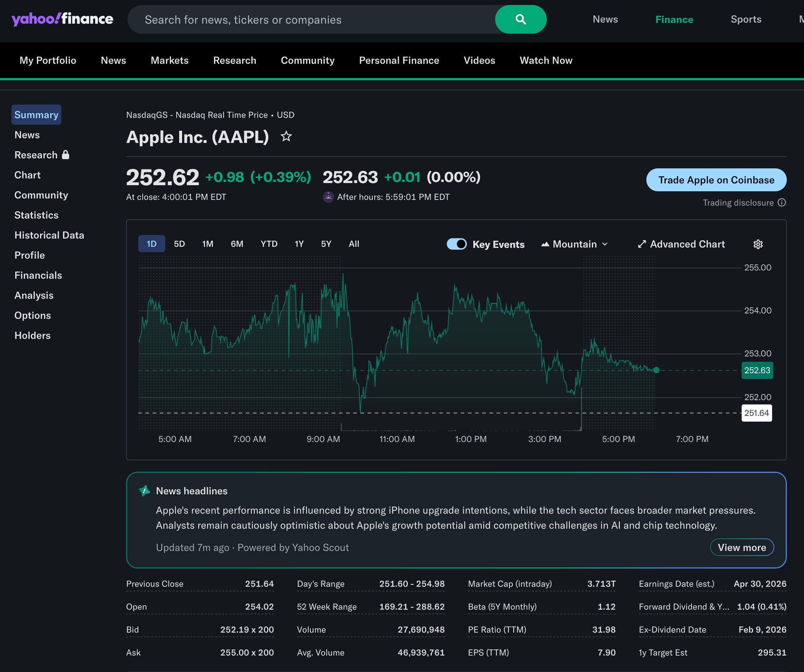Viewport: 804px width, 672px height.
Task: Open the Markets menu
Action: point(169,60)
